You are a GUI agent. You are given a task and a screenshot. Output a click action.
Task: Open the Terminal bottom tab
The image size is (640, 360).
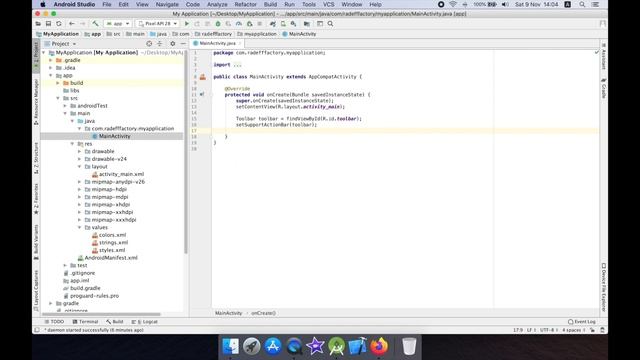(85, 322)
